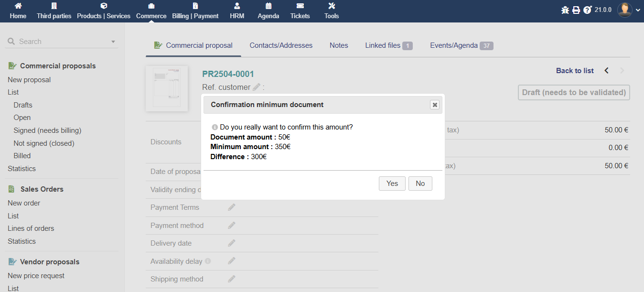Image resolution: width=644 pixels, height=292 pixels.
Task: Edit Delivery date with pencil icon
Action: [x=232, y=243]
